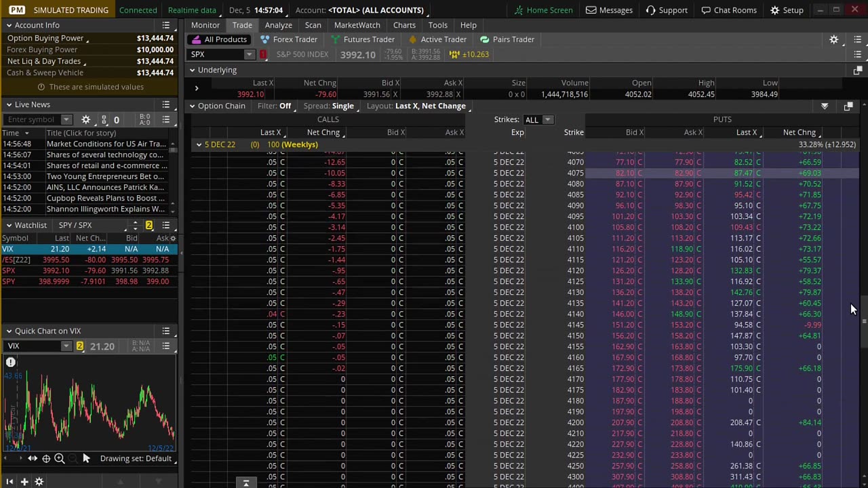Open the SPY / SPX watchlist name selector
The height and width of the screenshot is (488, 868).
(x=75, y=225)
